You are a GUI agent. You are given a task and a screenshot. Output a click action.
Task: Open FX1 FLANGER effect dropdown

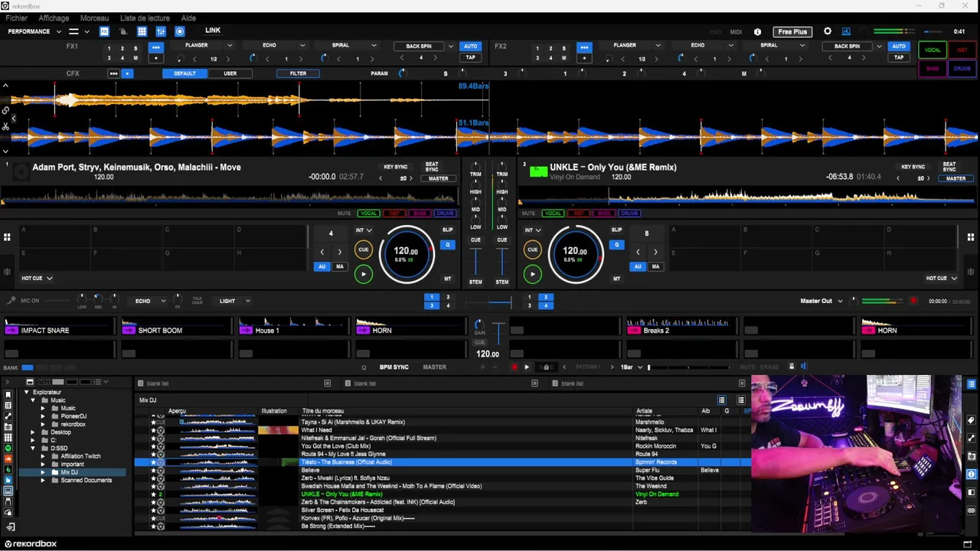[x=230, y=46]
